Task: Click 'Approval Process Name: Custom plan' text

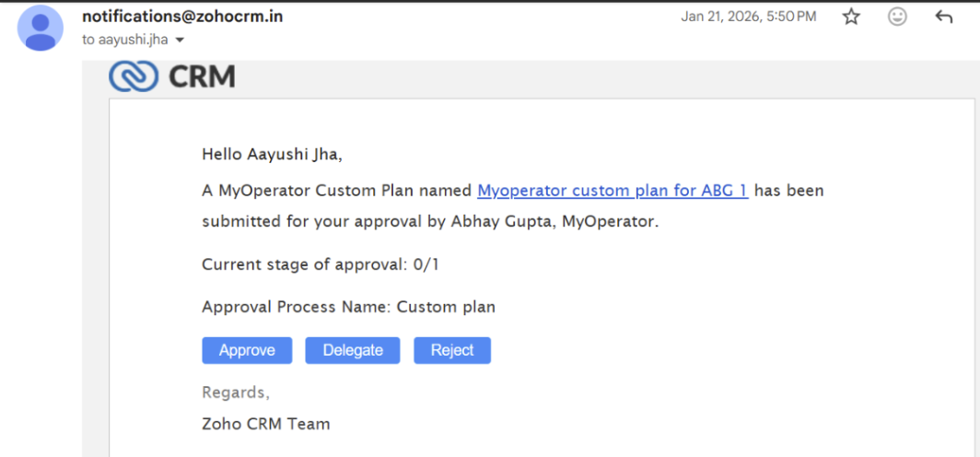Action: [x=349, y=307]
